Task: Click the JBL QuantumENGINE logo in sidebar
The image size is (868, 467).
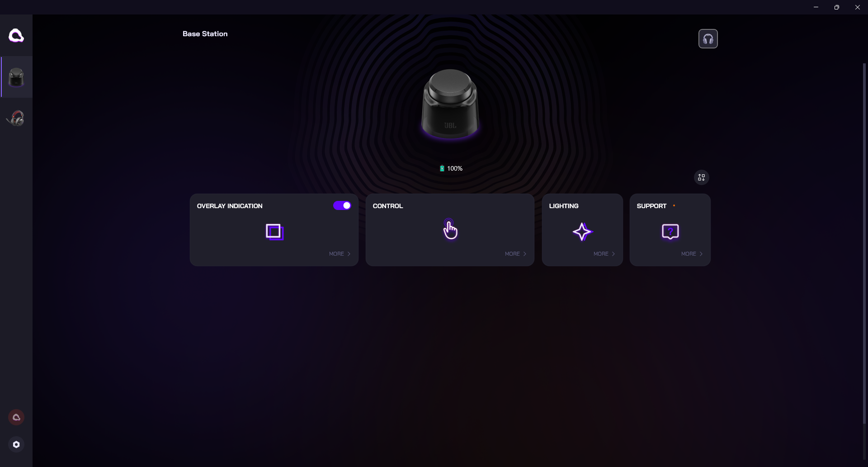Action: point(16,35)
